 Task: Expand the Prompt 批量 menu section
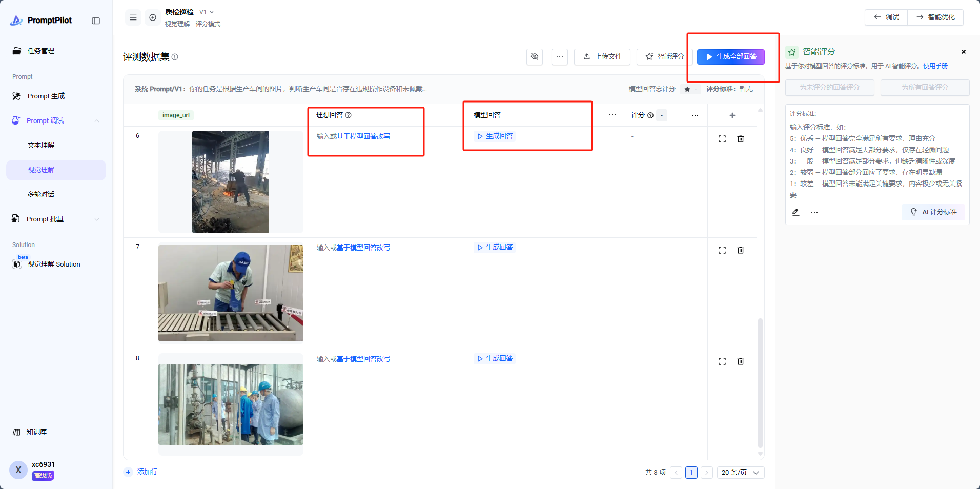(x=97, y=219)
